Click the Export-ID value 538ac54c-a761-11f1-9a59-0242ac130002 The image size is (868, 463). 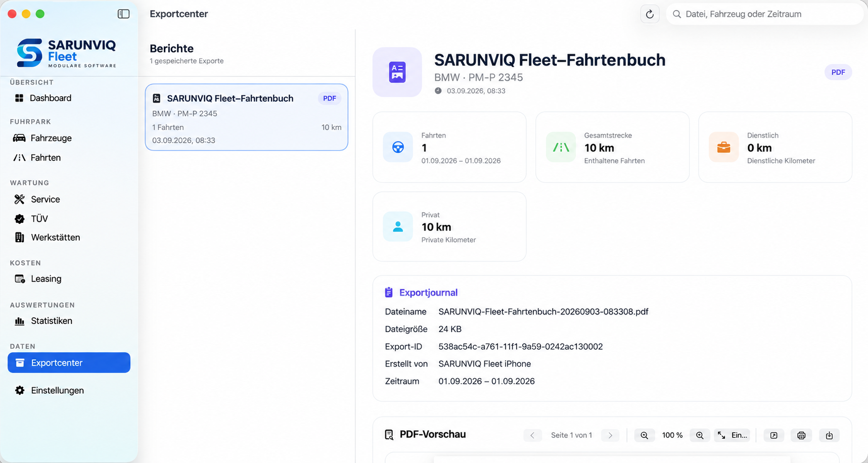pyautogui.click(x=521, y=347)
